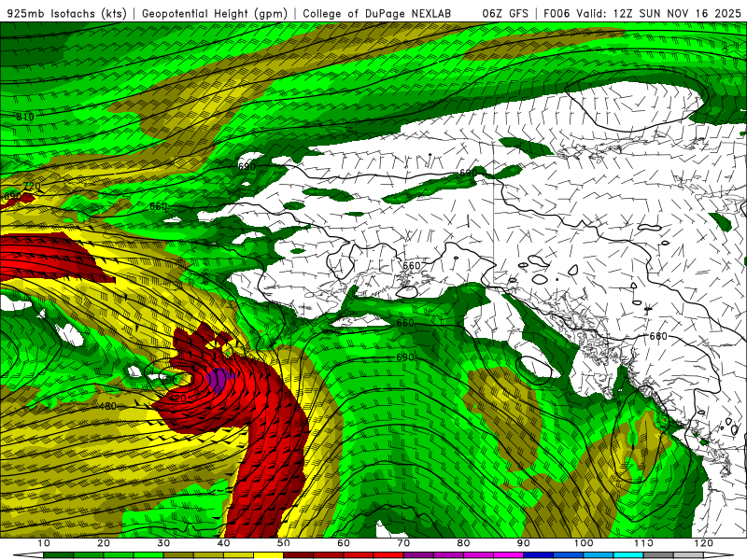Click the 810 height contour label
The height and width of the screenshot is (560, 747).
[x=25, y=117]
